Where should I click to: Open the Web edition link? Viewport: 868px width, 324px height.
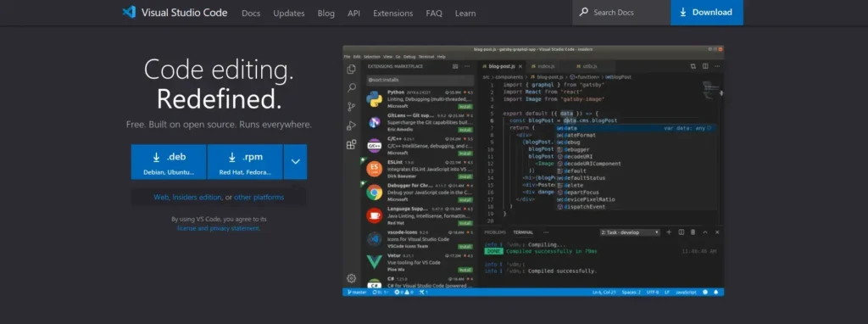coord(161,197)
